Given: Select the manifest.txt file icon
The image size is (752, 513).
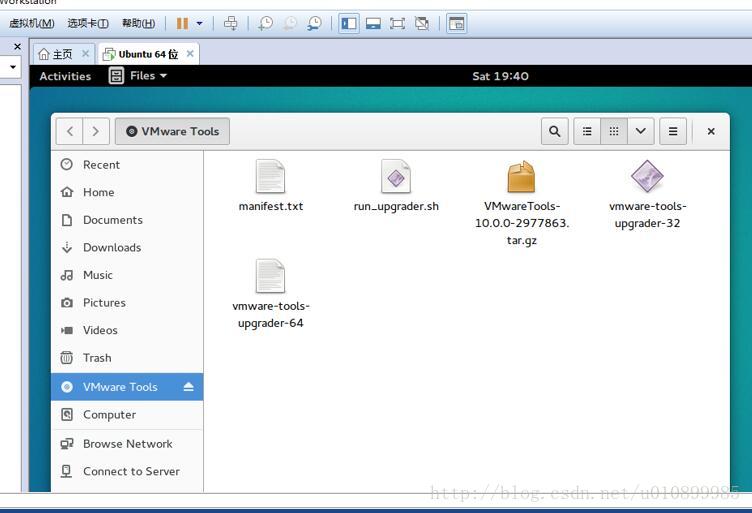Looking at the screenshot, I should [270, 176].
